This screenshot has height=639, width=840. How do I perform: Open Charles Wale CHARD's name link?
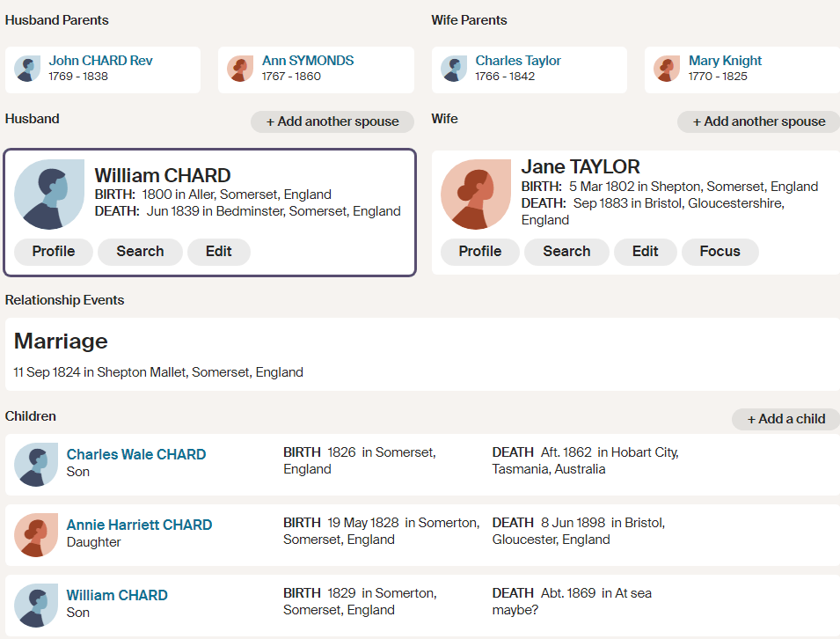136,454
